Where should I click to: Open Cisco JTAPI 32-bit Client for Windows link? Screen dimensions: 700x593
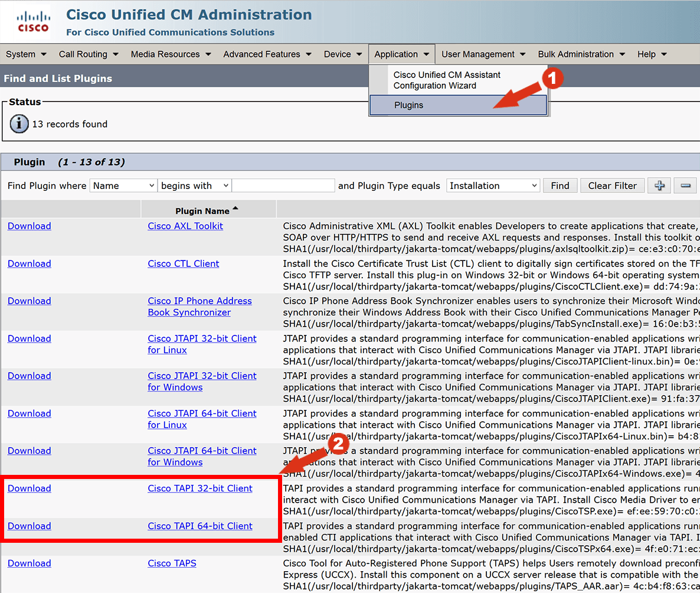[x=202, y=382]
